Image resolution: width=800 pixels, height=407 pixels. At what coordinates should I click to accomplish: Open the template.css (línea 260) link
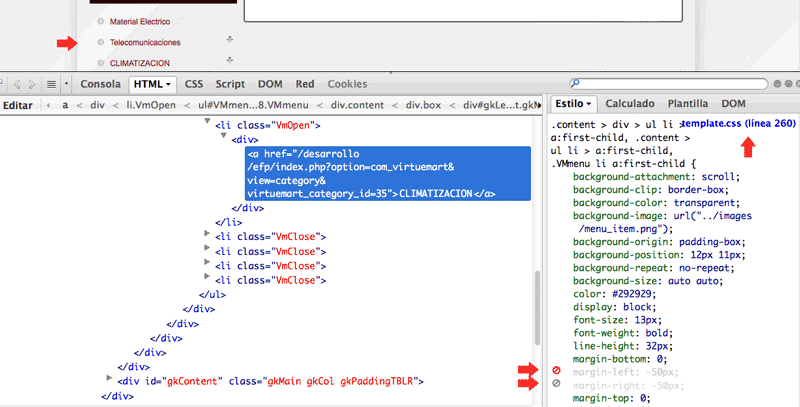(x=739, y=123)
